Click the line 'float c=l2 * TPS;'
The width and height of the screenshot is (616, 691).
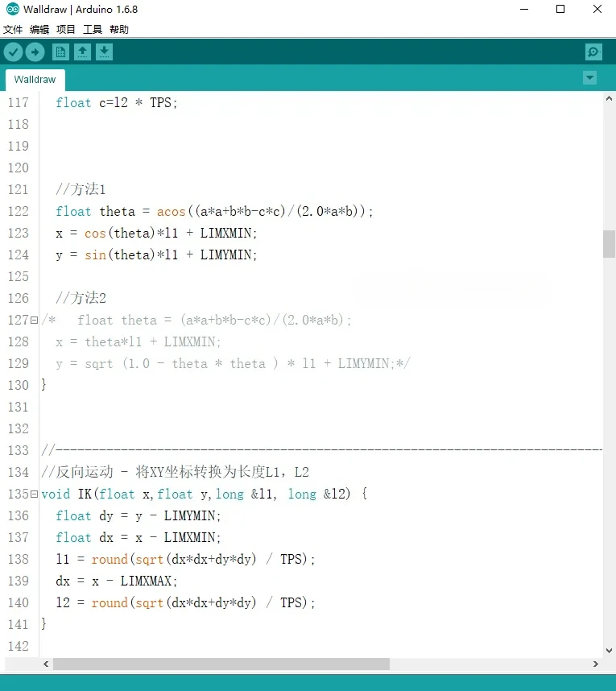(116, 102)
